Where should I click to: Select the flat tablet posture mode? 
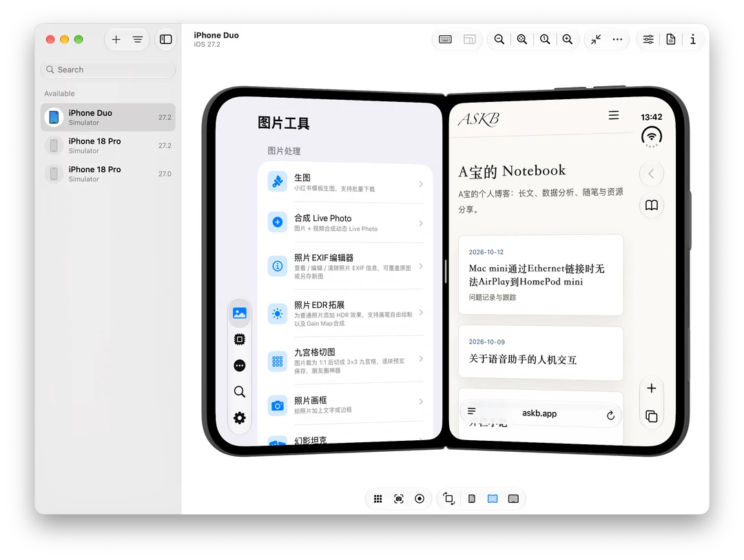click(x=513, y=499)
